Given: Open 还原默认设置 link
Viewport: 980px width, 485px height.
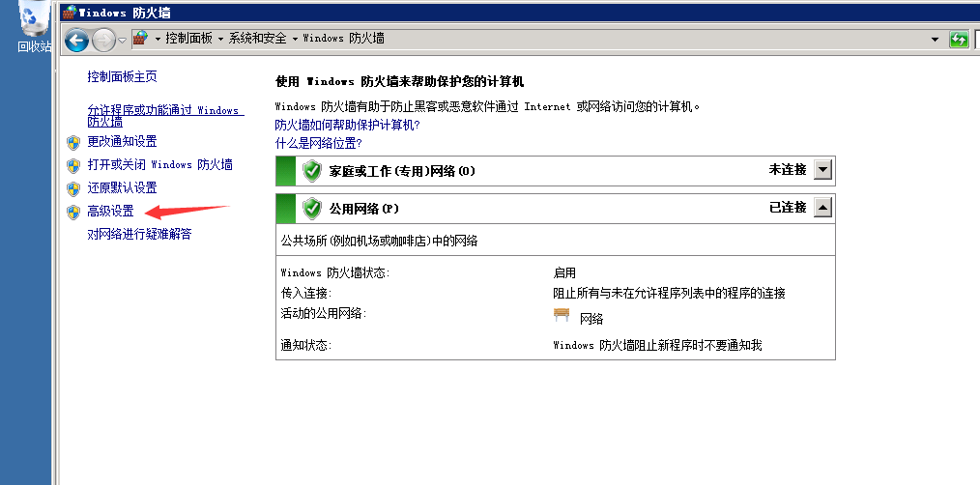Looking at the screenshot, I should click(x=122, y=188).
